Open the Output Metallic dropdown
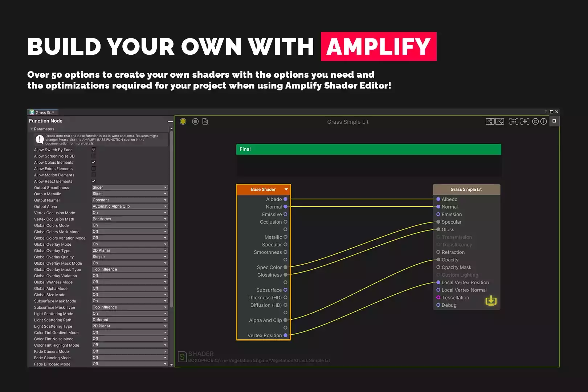588x392 pixels. [130, 194]
